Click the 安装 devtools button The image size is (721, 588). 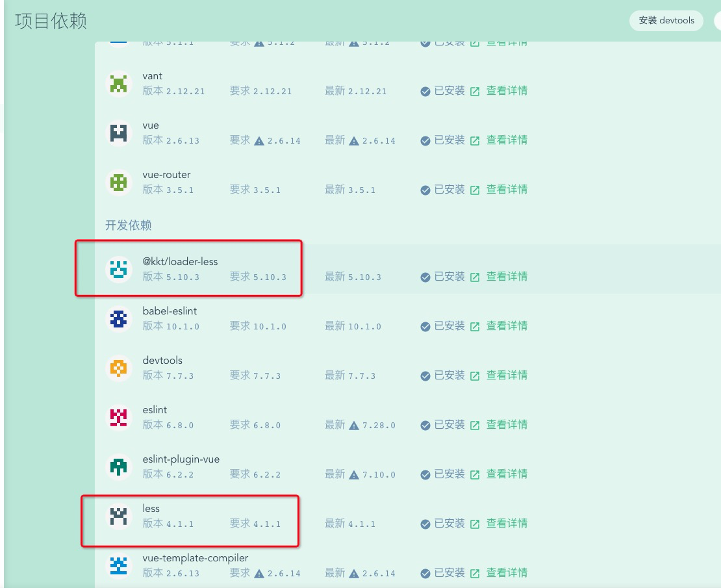click(x=666, y=21)
